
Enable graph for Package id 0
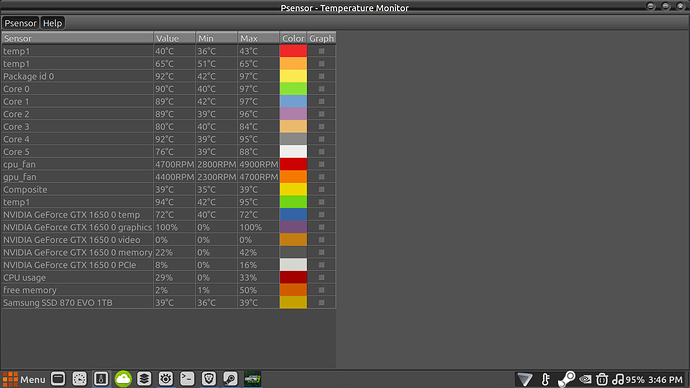tap(322, 76)
